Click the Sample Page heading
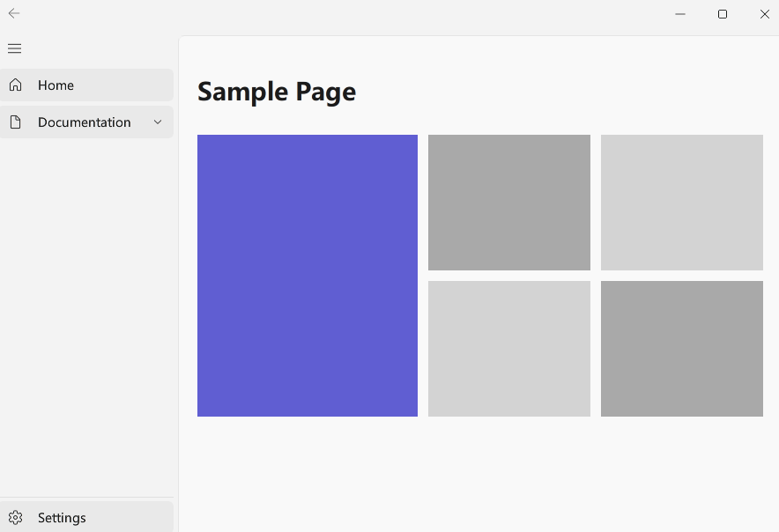 tap(277, 92)
